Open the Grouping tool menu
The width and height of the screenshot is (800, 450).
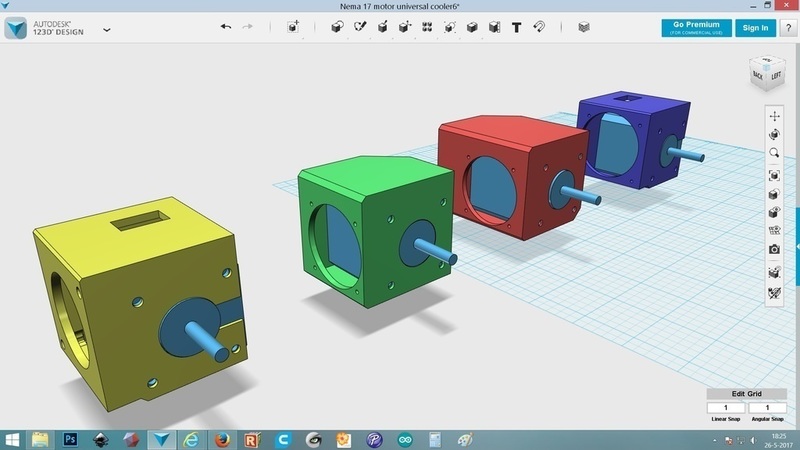[449, 27]
